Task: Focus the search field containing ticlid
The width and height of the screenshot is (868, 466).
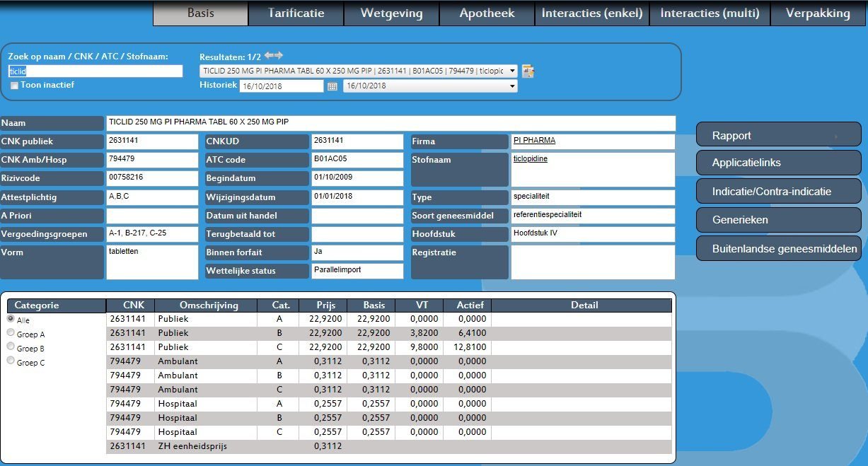Action: tap(95, 71)
